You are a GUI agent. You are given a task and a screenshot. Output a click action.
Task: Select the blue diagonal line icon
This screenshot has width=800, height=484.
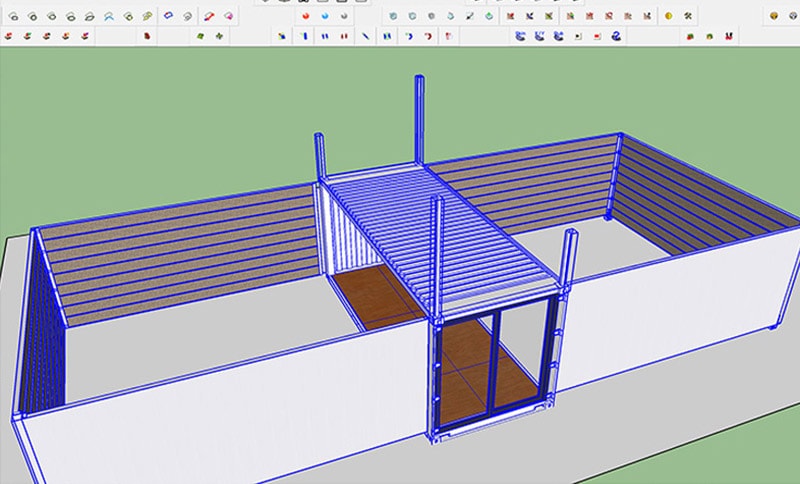[365, 36]
